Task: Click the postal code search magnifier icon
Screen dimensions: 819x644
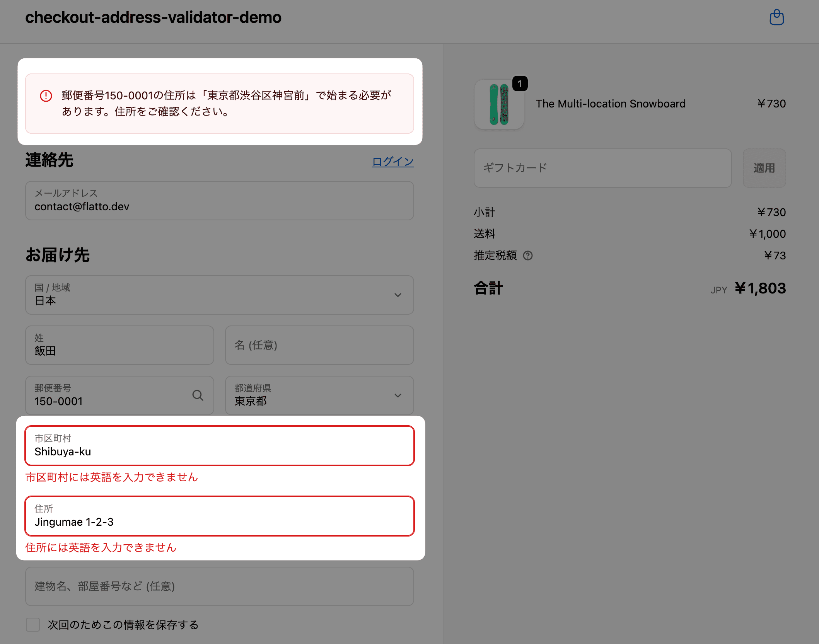Action: click(x=198, y=395)
